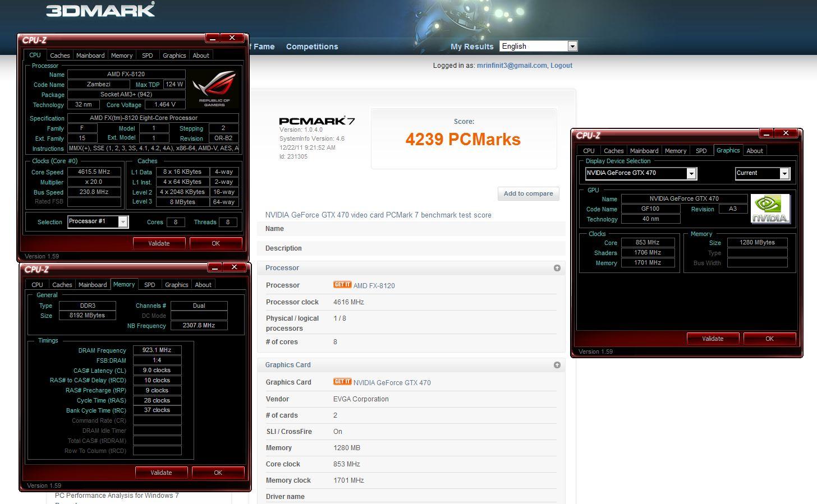Click the NB Frequency 2307.8 MHz value

[199, 325]
